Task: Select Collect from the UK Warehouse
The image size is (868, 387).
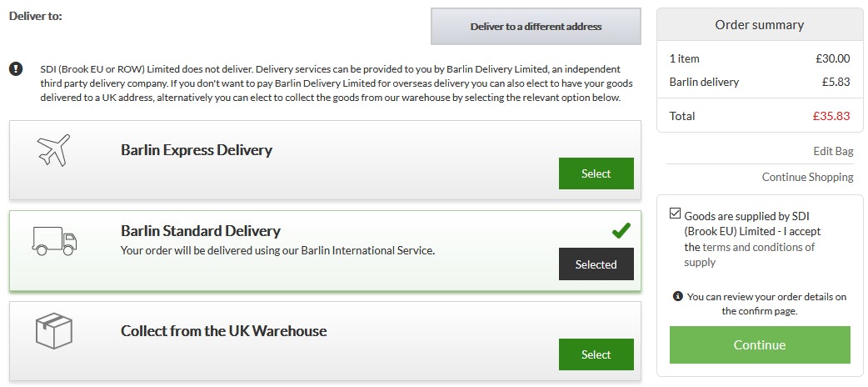Action: click(596, 354)
